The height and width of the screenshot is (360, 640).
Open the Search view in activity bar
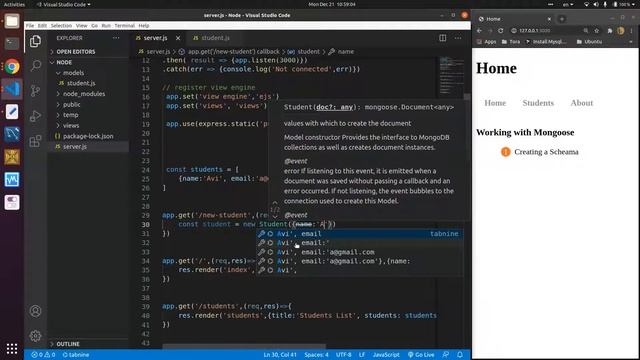(x=36, y=65)
